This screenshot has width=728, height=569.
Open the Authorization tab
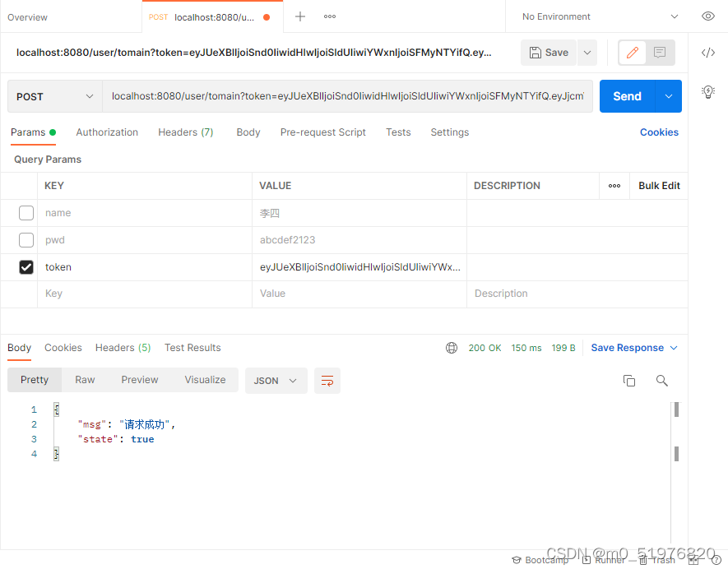107,132
